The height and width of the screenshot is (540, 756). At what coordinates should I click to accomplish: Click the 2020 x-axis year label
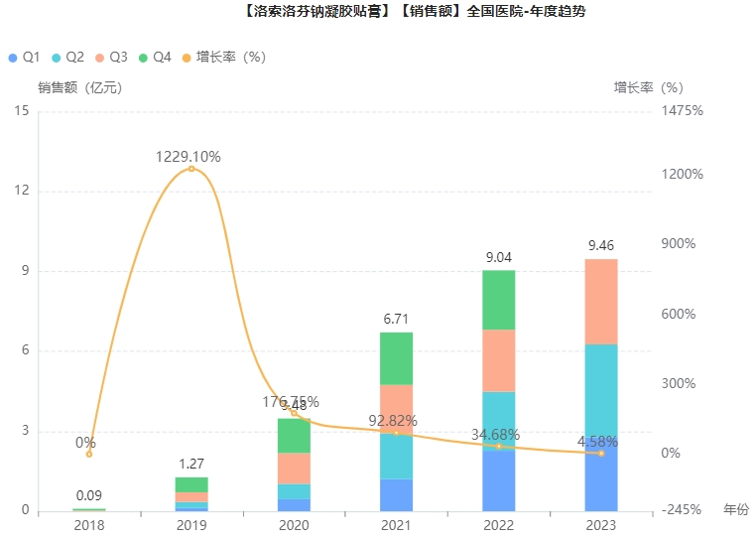point(294,525)
